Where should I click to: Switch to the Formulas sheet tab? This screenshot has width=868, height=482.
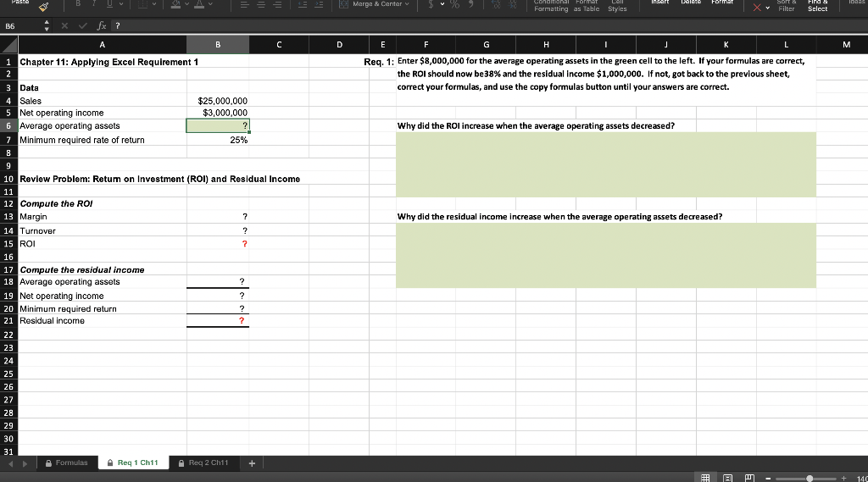(68, 463)
